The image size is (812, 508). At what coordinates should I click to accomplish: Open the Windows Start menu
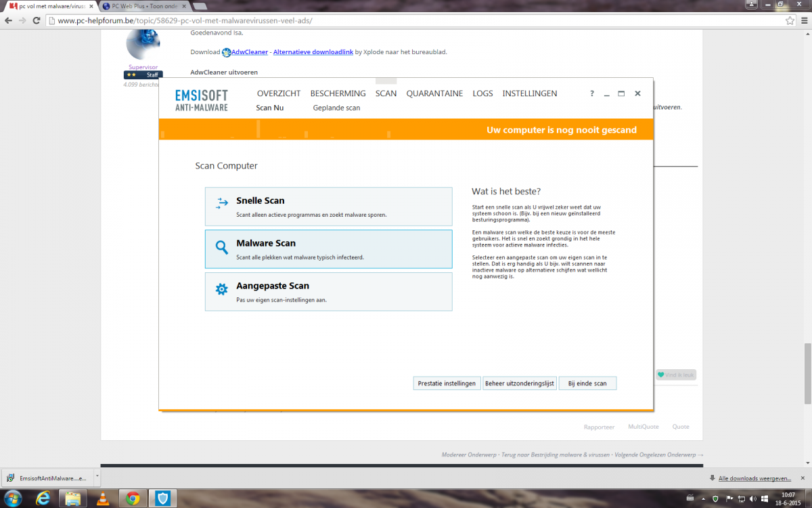(14, 499)
